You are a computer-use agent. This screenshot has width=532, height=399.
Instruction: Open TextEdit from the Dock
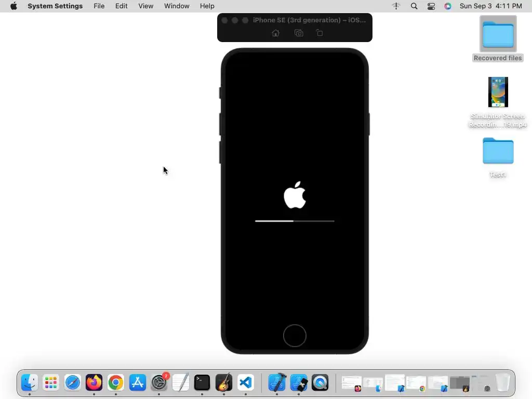click(180, 382)
